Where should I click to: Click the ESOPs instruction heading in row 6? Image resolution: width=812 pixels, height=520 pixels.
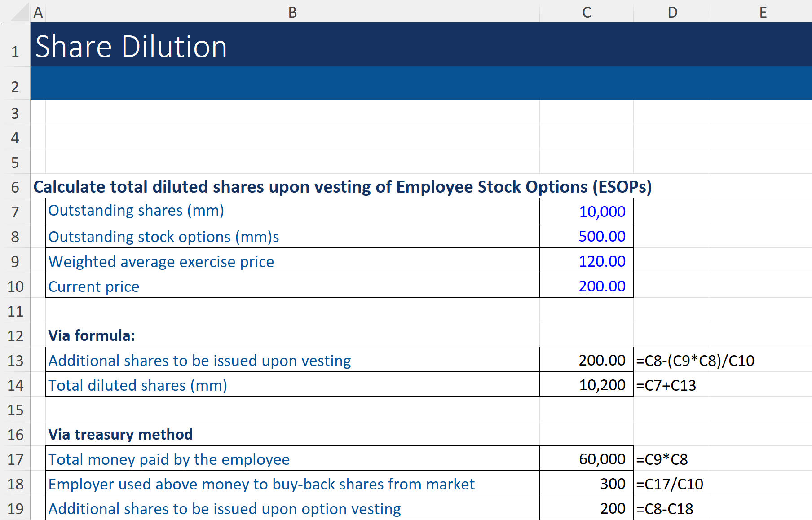pos(342,187)
